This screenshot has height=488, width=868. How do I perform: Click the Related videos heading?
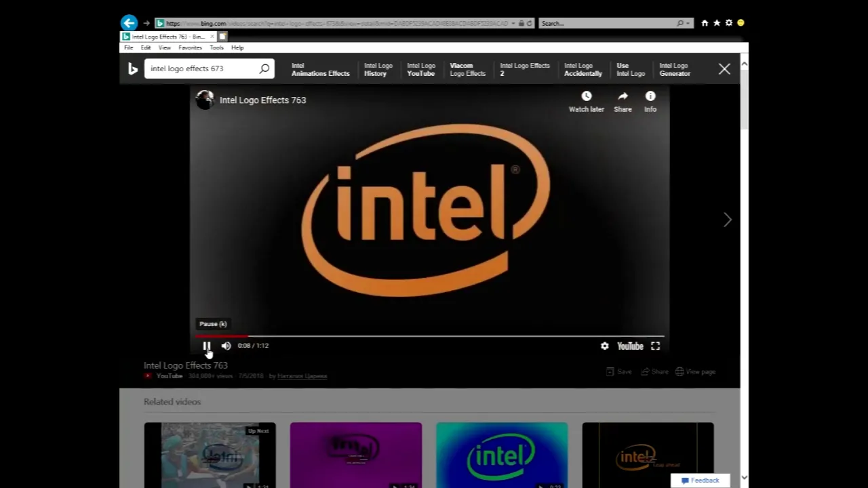coord(172,402)
